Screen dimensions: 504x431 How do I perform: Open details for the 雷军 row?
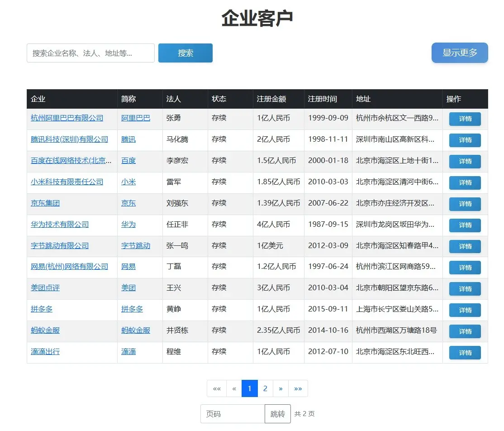[x=465, y=183]
